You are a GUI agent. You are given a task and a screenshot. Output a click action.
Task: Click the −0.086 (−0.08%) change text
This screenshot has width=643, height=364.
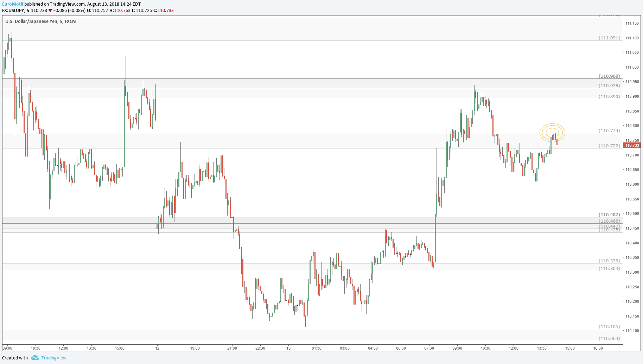point(69,11)
